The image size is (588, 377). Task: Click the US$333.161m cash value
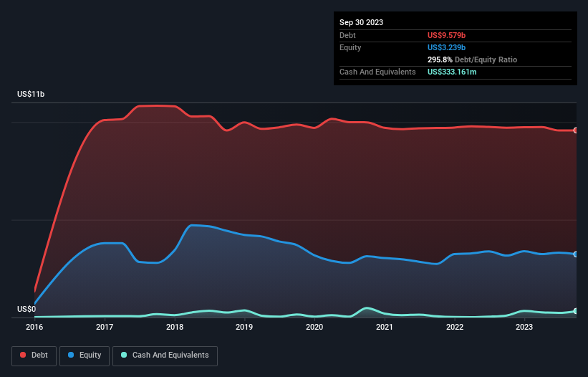[x=452, y=72]
